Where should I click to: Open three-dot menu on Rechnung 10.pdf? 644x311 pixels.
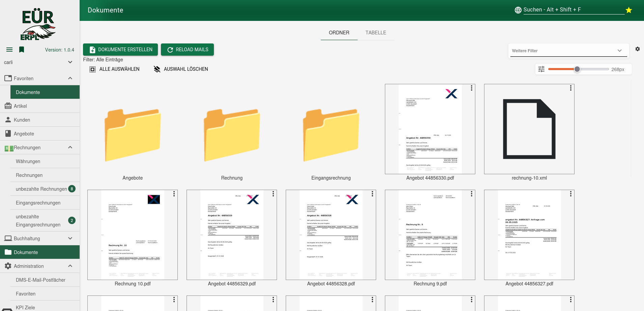(174, 194)
